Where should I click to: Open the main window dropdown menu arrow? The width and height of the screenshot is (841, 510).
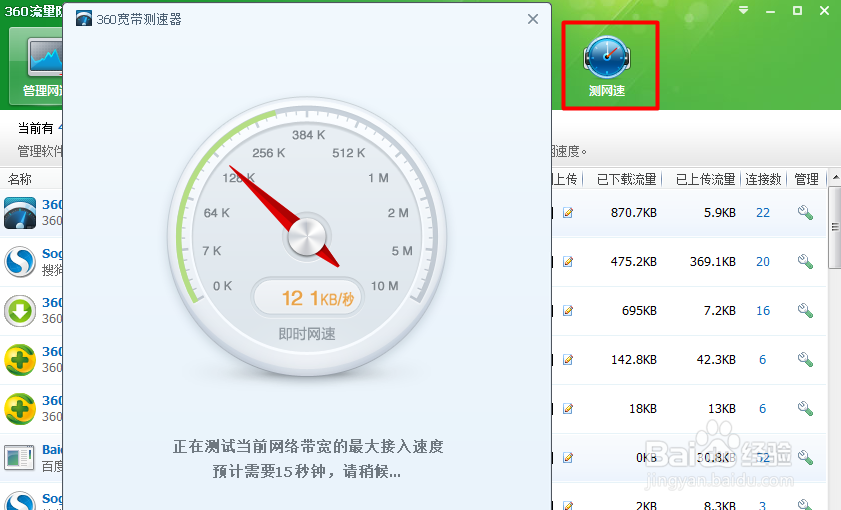[x=743, y=10]
